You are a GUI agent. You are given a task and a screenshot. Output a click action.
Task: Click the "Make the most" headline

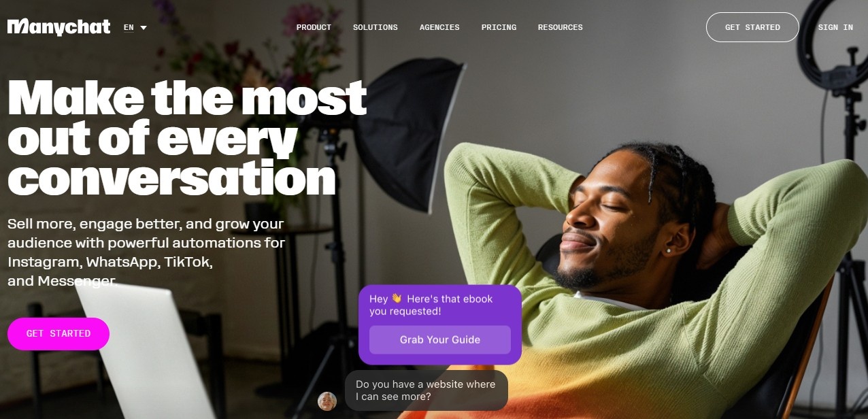tap(187, 98)
